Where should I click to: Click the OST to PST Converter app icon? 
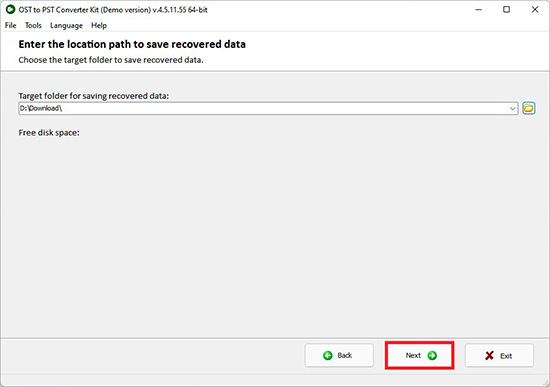click(10, 9)
